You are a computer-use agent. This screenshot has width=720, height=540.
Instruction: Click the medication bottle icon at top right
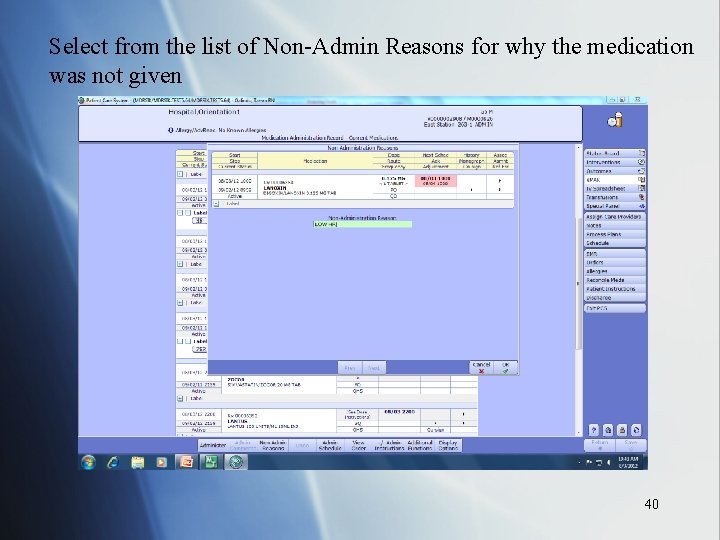point(615,120)
